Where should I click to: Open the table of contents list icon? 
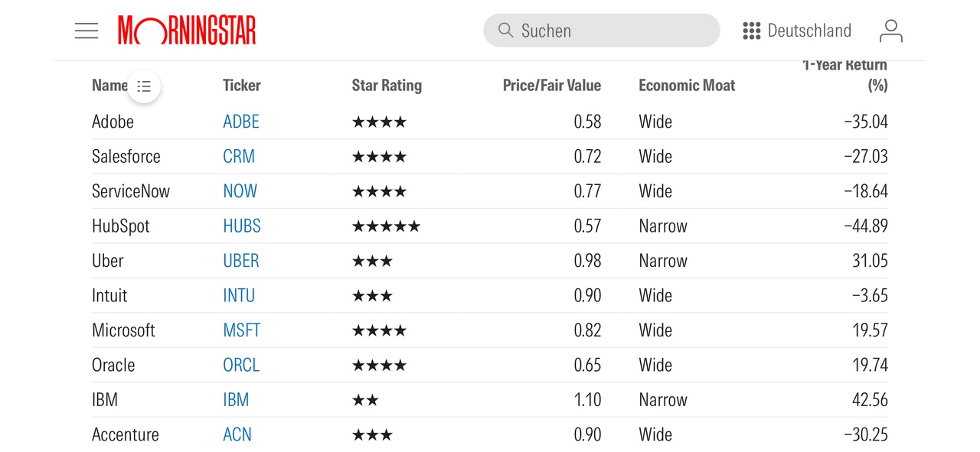(144, 86)
